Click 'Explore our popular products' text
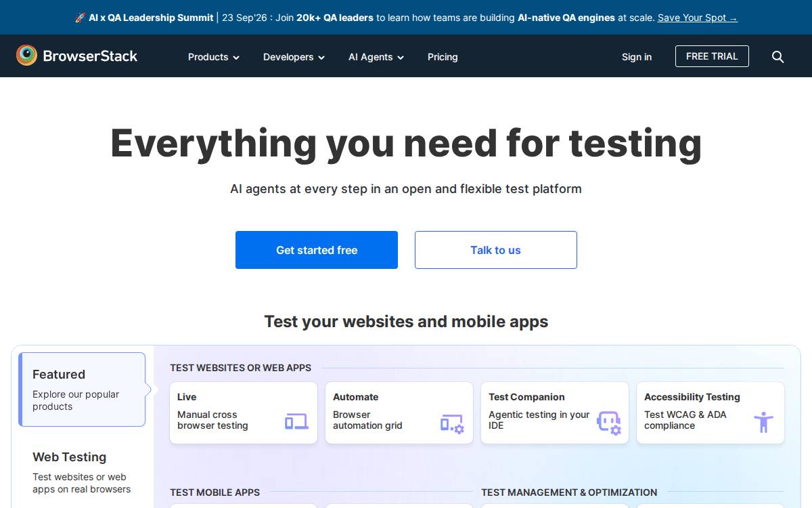Viewport: 812px width, 508px height. (76, 400)
